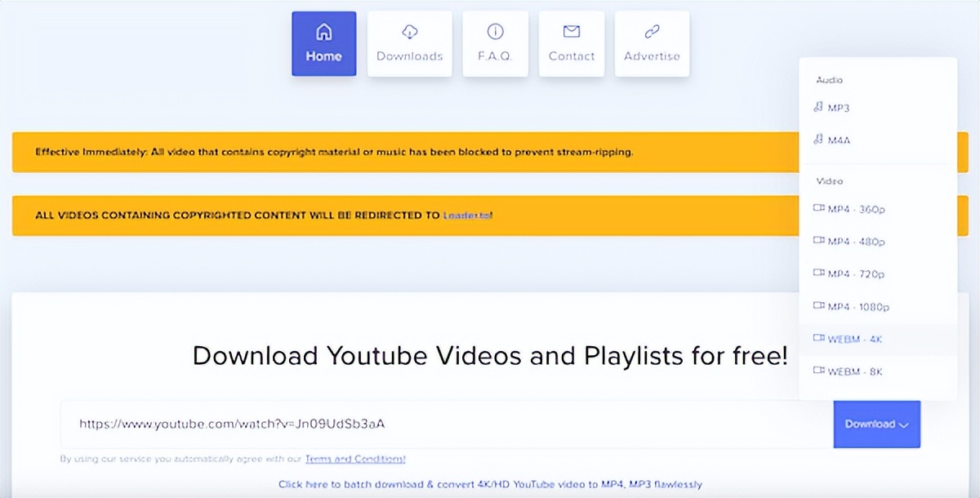The width and height of the screenshot is (980, 498).
Task: Go to the Downloads tab label
Action: click(410, 56)
